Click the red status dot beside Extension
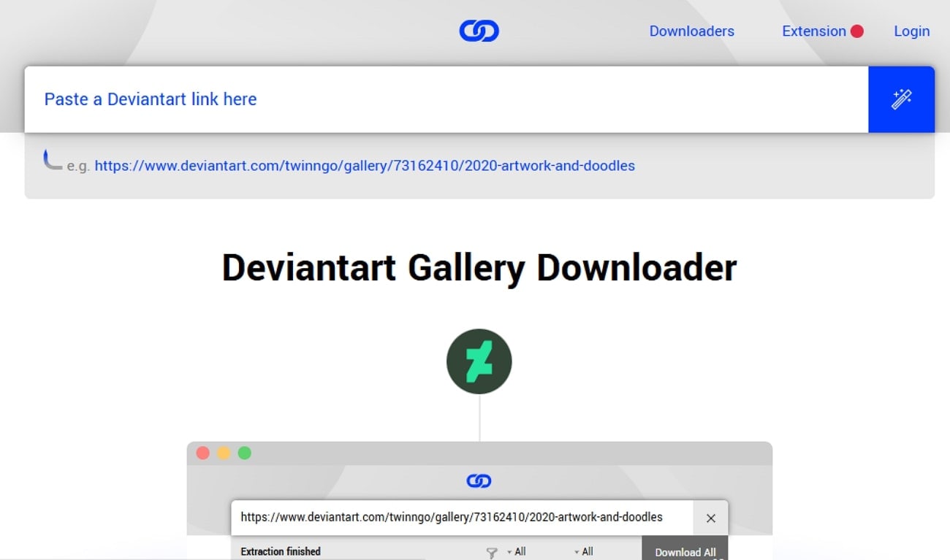 856,31
